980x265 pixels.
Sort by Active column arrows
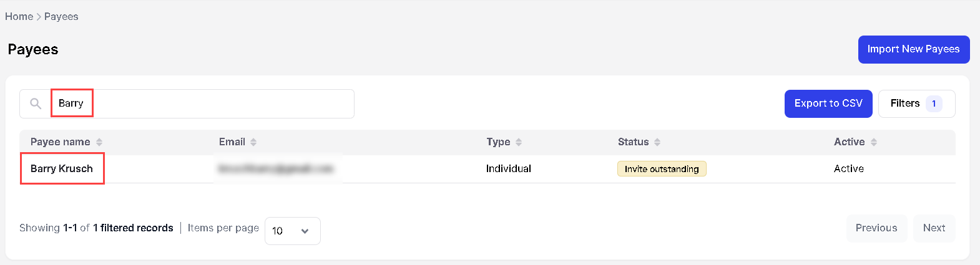click(x=874, y=142)
